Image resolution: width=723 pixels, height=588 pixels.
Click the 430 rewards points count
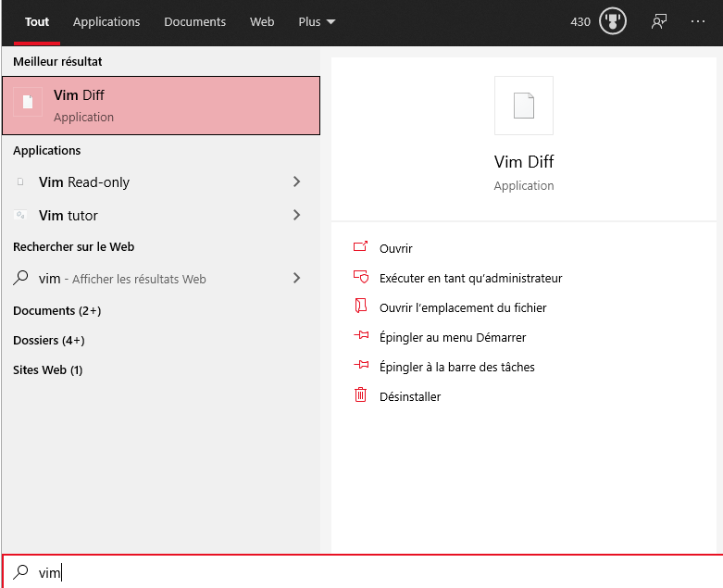pos(580,21)
